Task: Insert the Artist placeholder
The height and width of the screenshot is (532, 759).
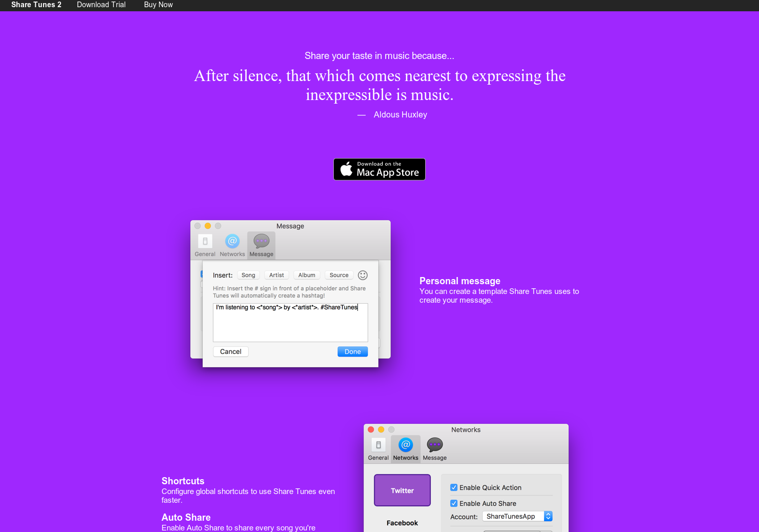Action: [276, 275]
